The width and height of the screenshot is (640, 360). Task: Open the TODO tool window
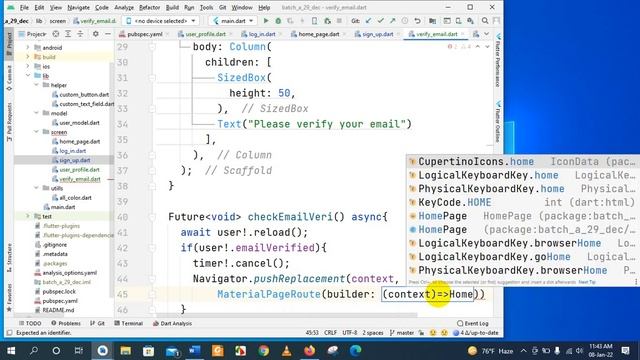(30, 323)
